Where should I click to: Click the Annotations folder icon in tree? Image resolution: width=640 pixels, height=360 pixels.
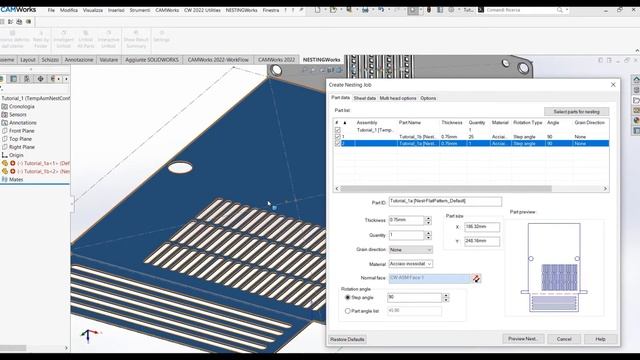tap(4, 123)
